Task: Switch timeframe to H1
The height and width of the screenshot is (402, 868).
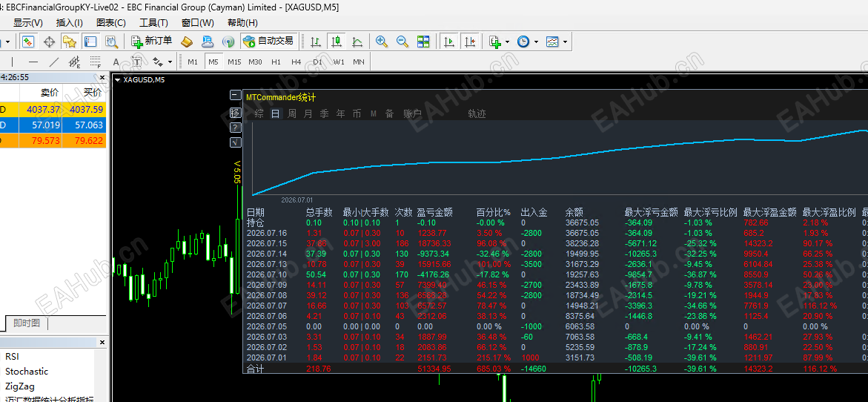Action: [x=276, y=62]
